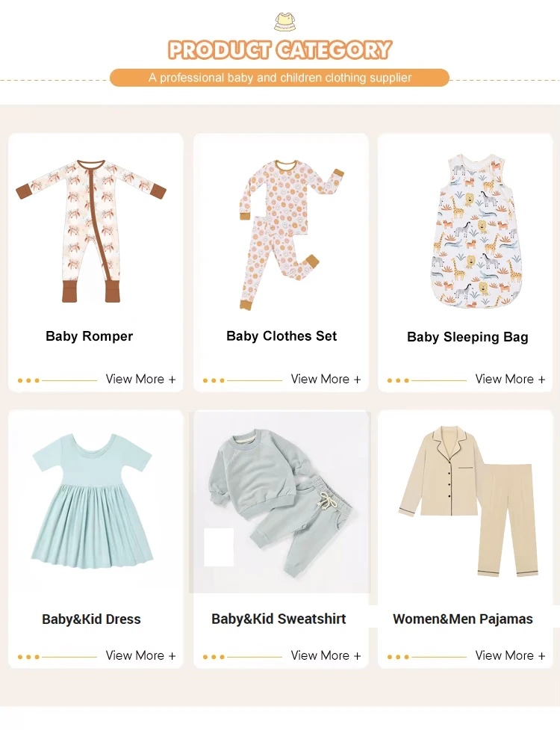This screenshot has height=730, width=560.
Task: Click View More + under Baby Sleeping Bag
Action: click(510, 380)
